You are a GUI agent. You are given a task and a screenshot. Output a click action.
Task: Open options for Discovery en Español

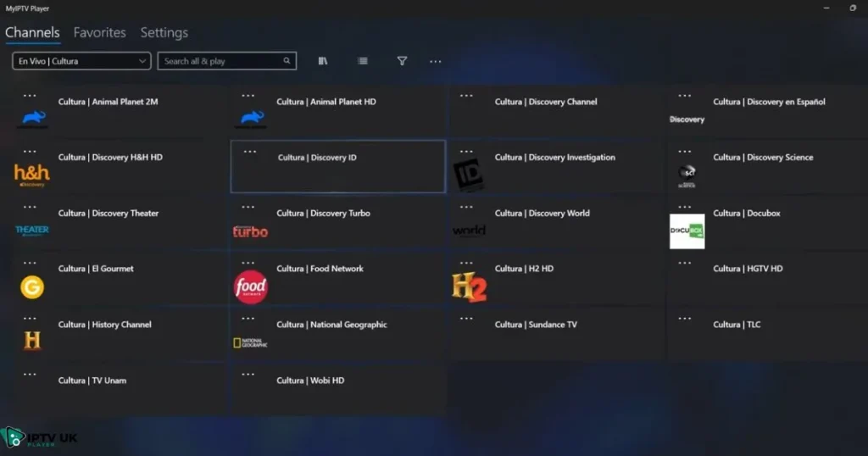(685, 96)
